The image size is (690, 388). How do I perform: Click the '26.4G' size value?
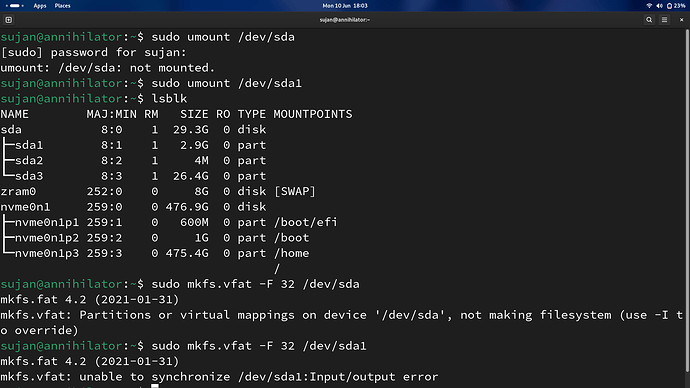pos(191,176)
